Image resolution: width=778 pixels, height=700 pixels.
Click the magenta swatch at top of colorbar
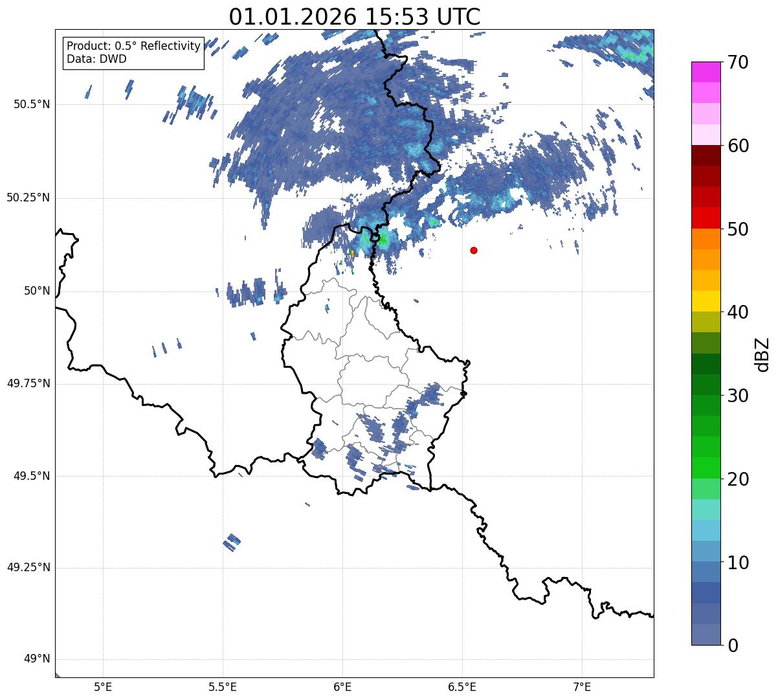coord(706,72)
